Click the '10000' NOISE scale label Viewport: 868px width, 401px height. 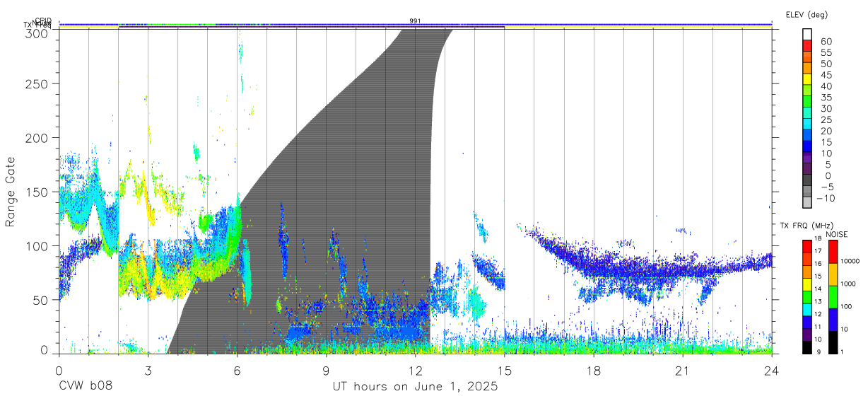coord(851,261)
